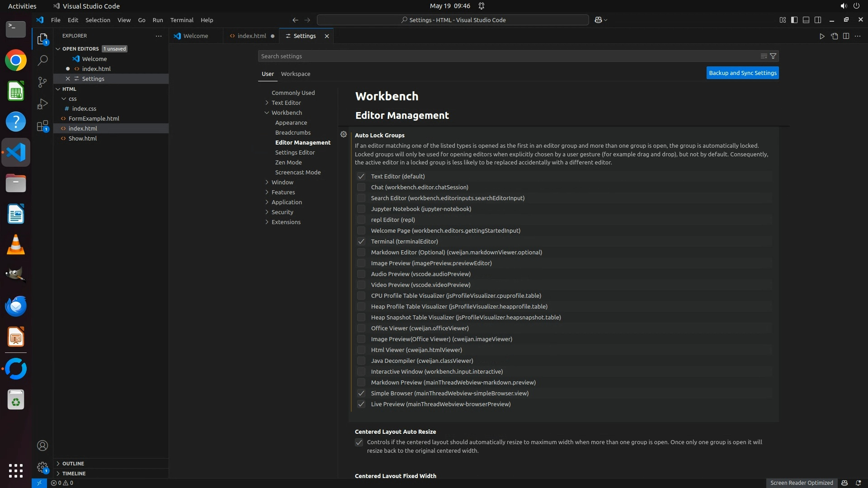Open Run and Debug view
The width and height of the screenshot is (868, 488).
42,104
